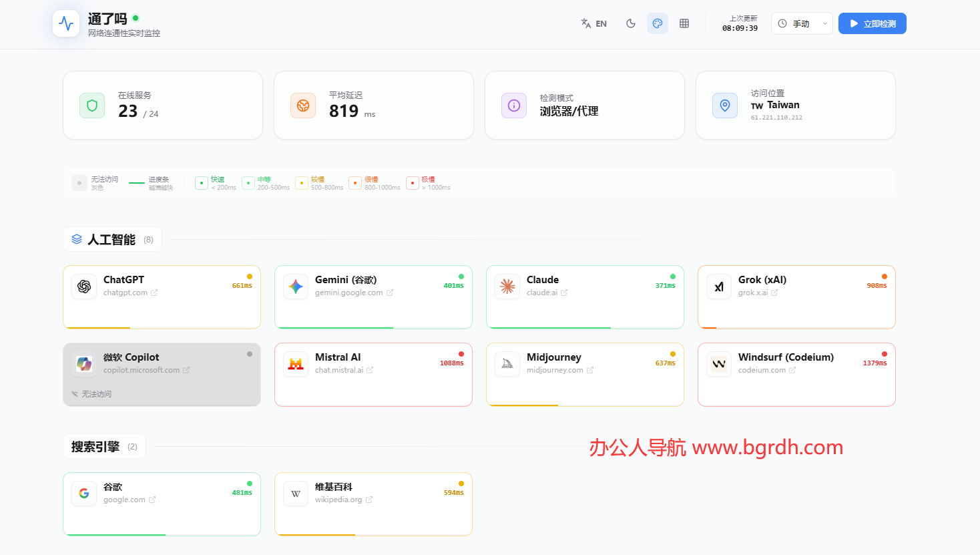Switch to grid layout view icon

684,23
